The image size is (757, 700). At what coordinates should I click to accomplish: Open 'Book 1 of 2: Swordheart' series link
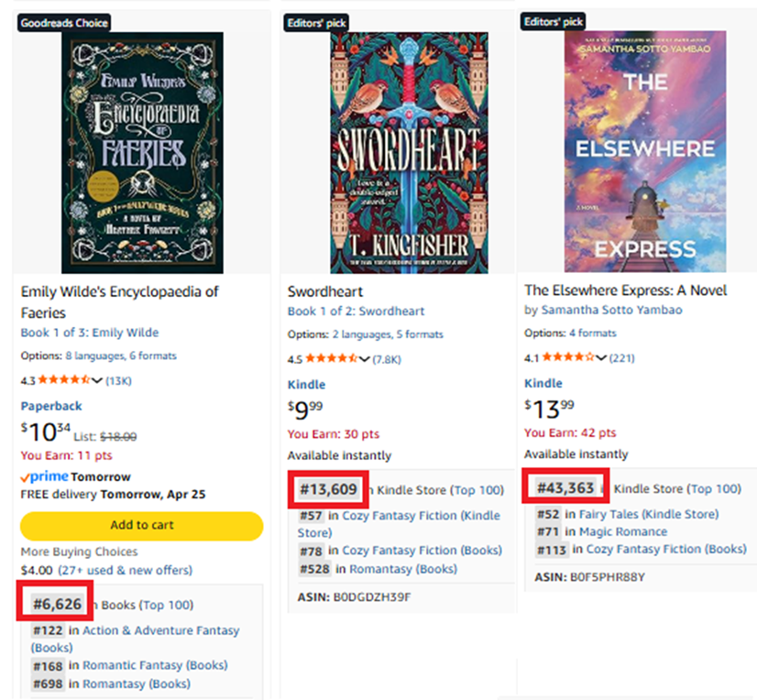[356, 312]
